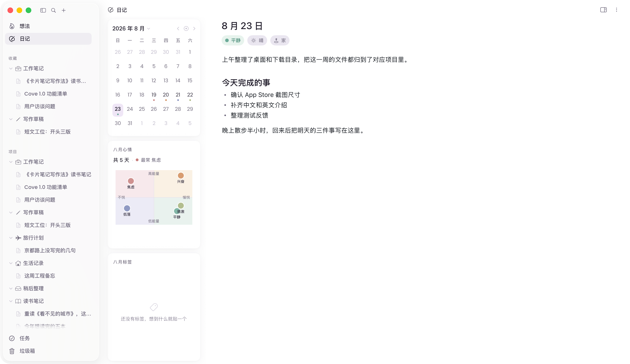
Task: Collapse 旅行计划 project folder
Action: (11, 238)
